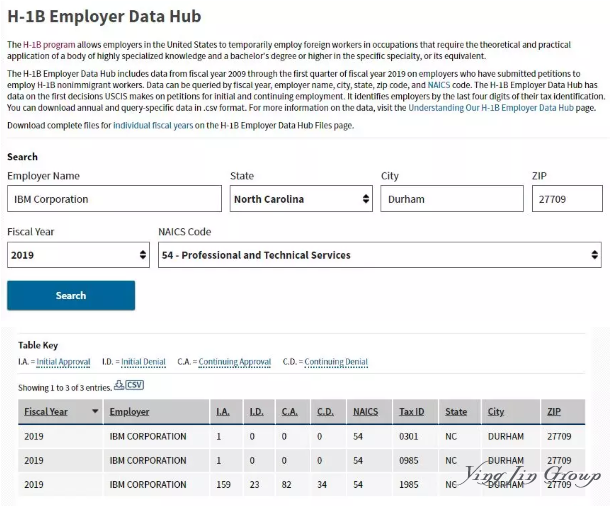The height and width of the screenshot is (506, 611).
Task: Click the I.A. value 159
Action: click(x=223, y=485)
